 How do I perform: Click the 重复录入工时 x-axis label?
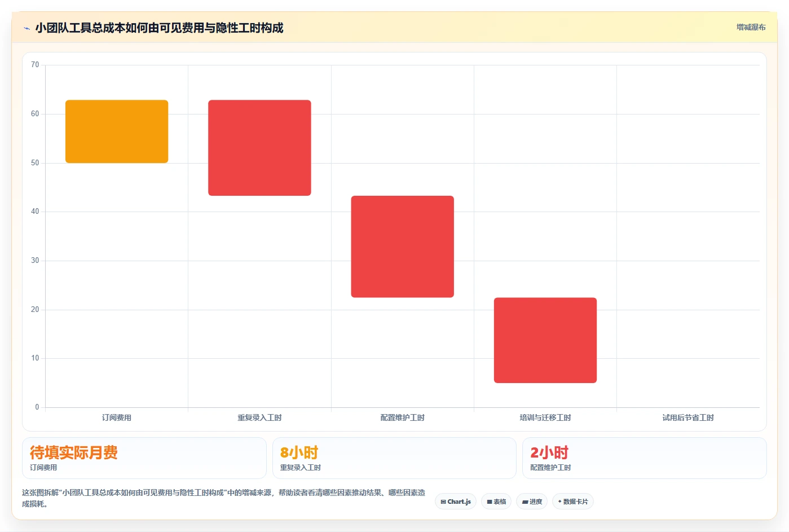pos(259,417)
